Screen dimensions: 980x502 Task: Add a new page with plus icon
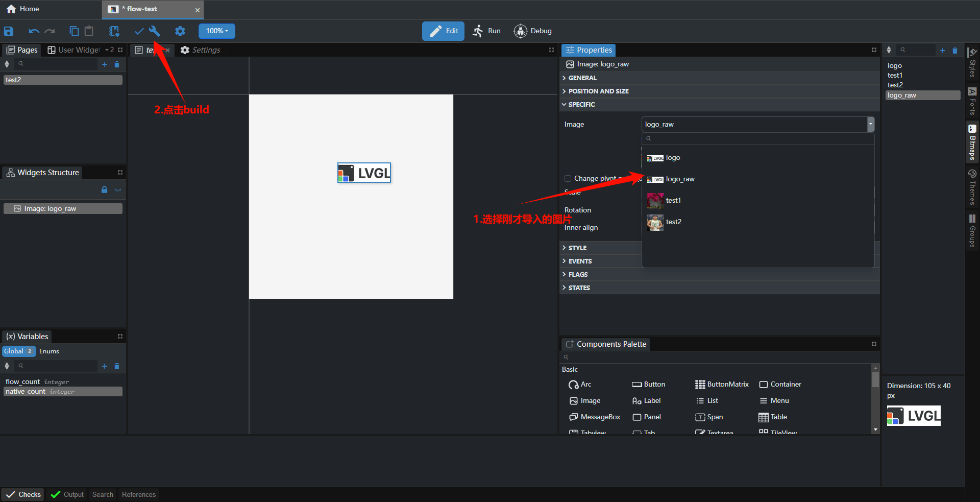(x=105, y=64)
